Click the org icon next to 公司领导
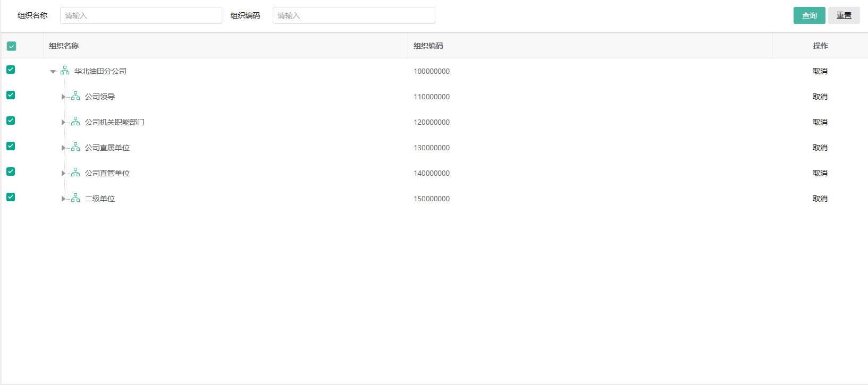This screenshot has height=385, width=868. click(75, 96)
